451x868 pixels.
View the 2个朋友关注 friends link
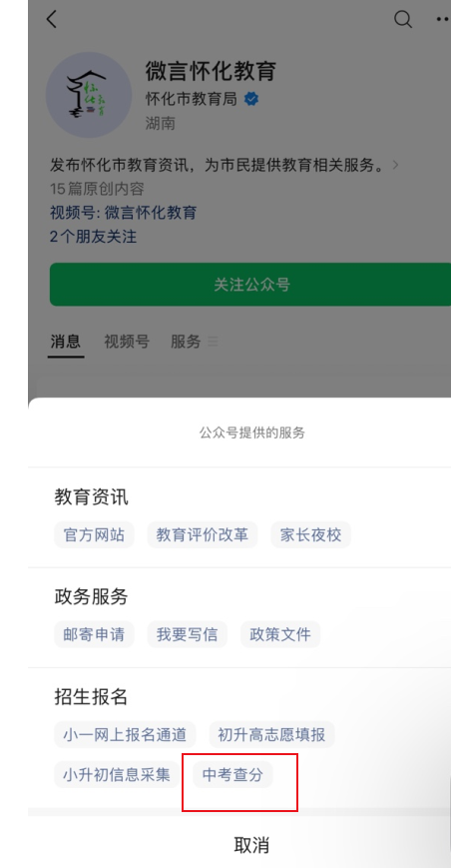tap(93, 237)
